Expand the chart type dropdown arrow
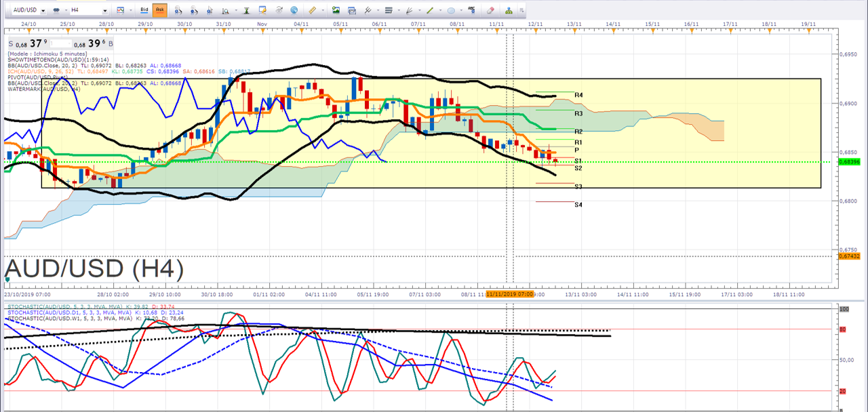The width and height of the screenshot is (868, 412). coord(131,10)
